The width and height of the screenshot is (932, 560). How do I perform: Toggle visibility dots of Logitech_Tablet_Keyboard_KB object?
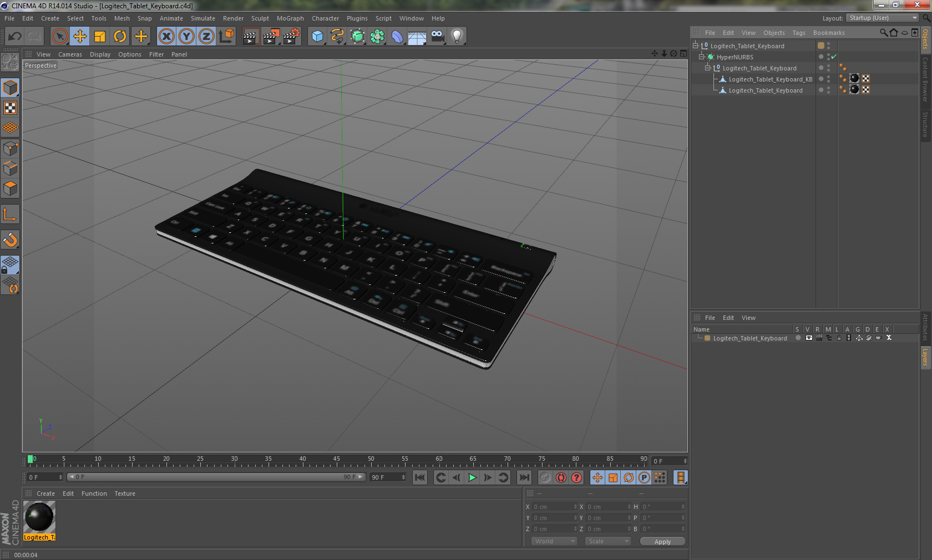829,79
